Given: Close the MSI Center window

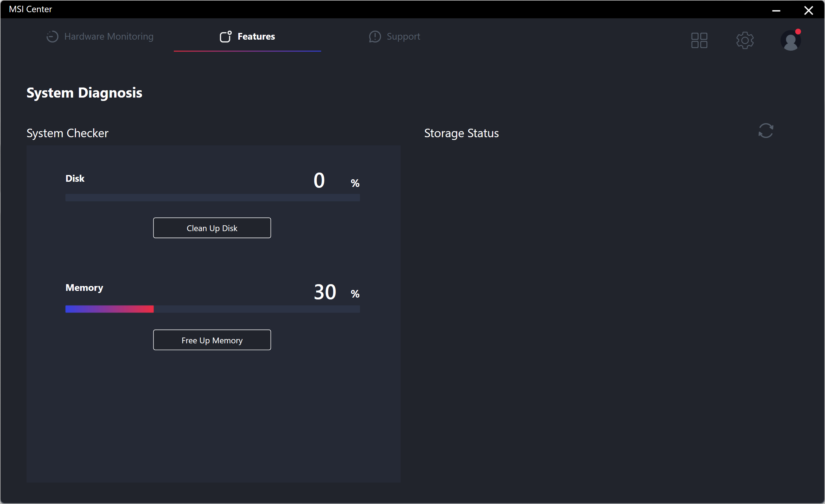Looking at the screenshot, I should 808,11.
